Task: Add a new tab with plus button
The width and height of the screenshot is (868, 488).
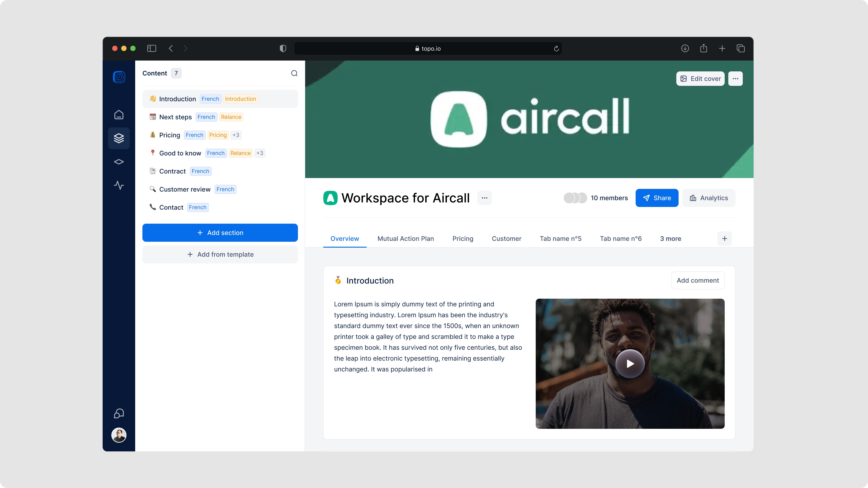Action: (724, 238)
